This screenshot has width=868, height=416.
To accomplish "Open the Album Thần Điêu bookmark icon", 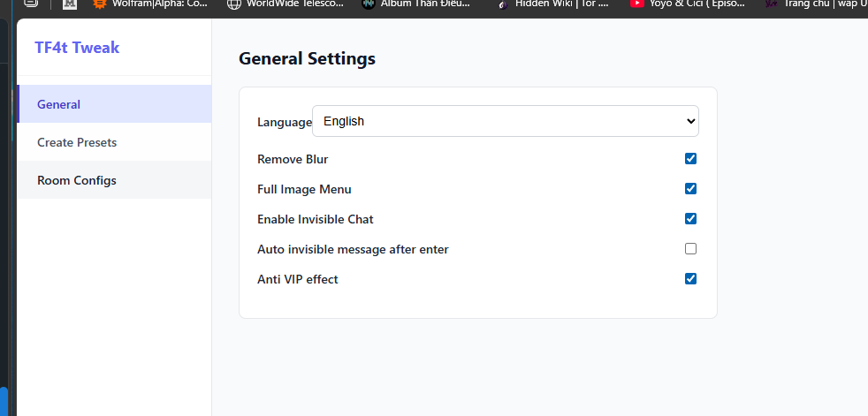I will coord(368,4).
